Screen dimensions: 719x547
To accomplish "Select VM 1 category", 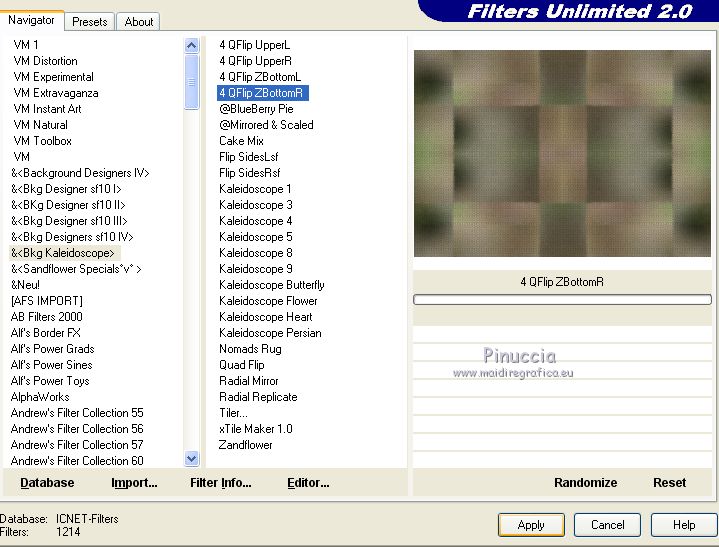I will point(26,45).
